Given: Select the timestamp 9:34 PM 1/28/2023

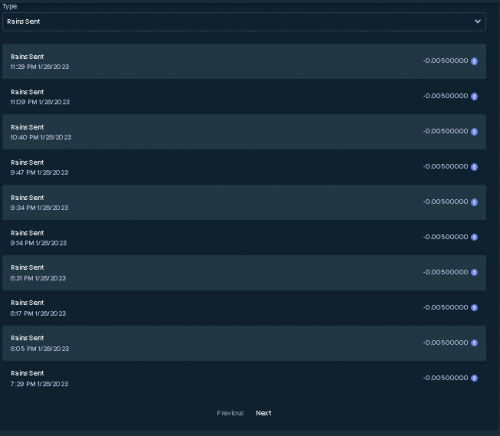Looking at the screenshot, I should 39,208.
